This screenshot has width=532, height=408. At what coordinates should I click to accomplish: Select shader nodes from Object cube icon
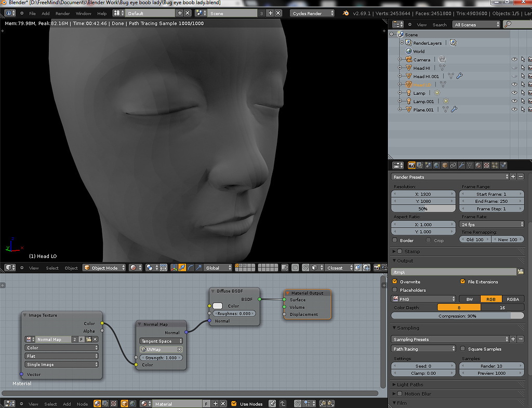point(125,404)
